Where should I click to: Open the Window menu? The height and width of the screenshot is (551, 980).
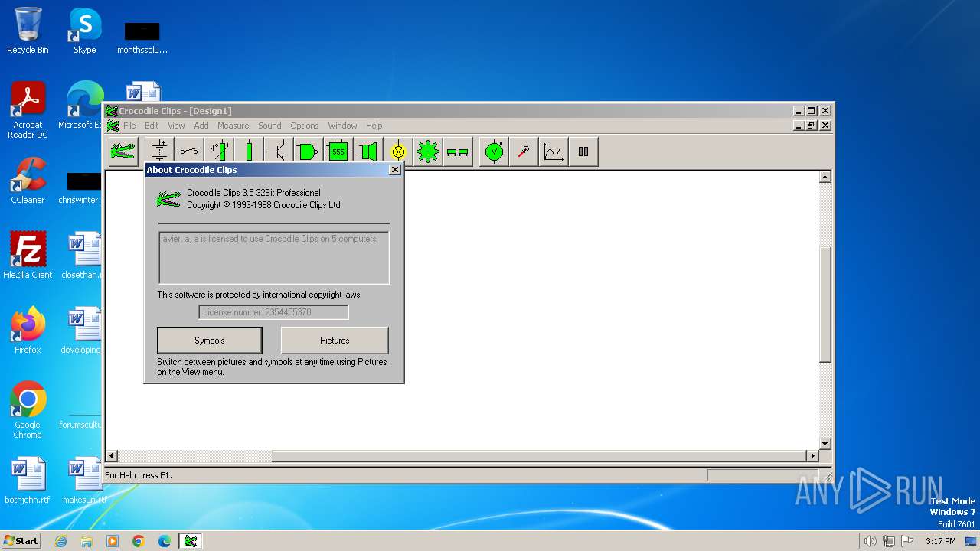pyautogui.click(x=342, y=126)
